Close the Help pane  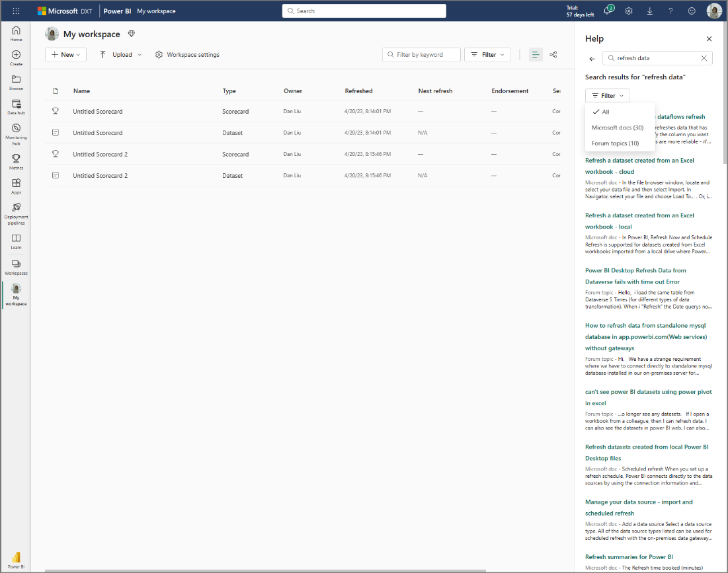(709, 39)
